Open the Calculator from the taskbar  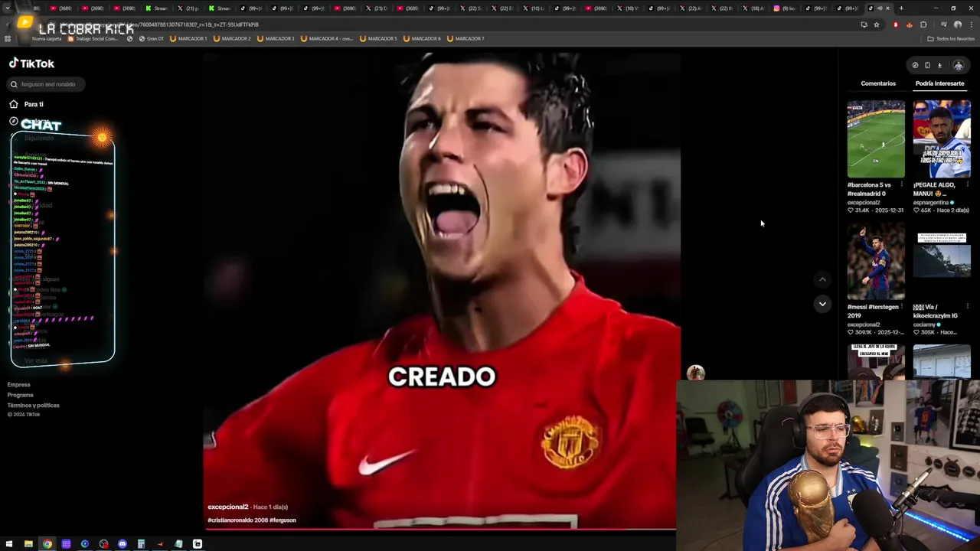pos(141,544)
